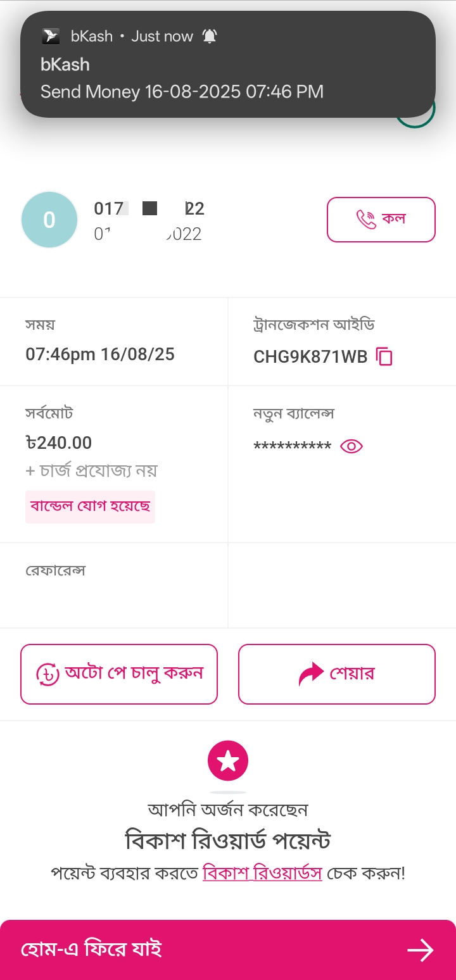Open the Send Money notification message
This screenshot has height=980, width=456.
pos(182,92)
